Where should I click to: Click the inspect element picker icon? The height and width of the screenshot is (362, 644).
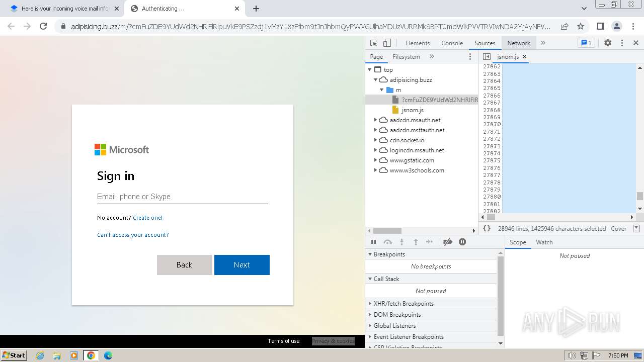tap(373, 43)
